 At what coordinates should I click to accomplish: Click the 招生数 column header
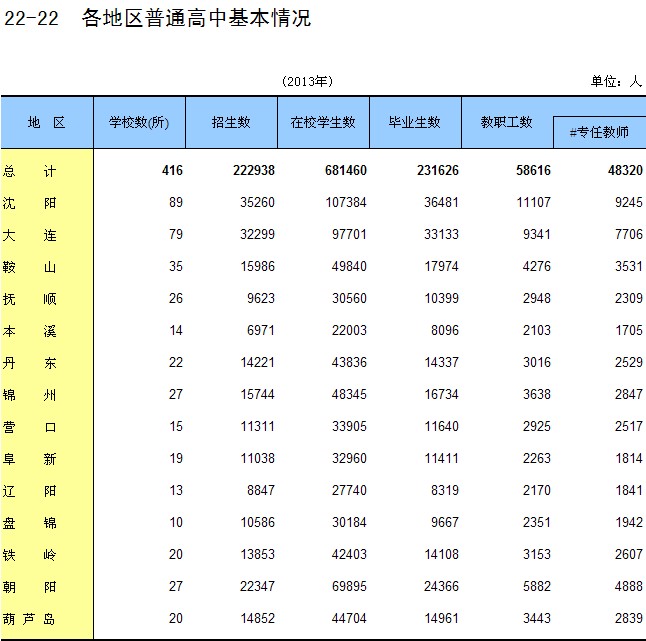pos(231,122)
